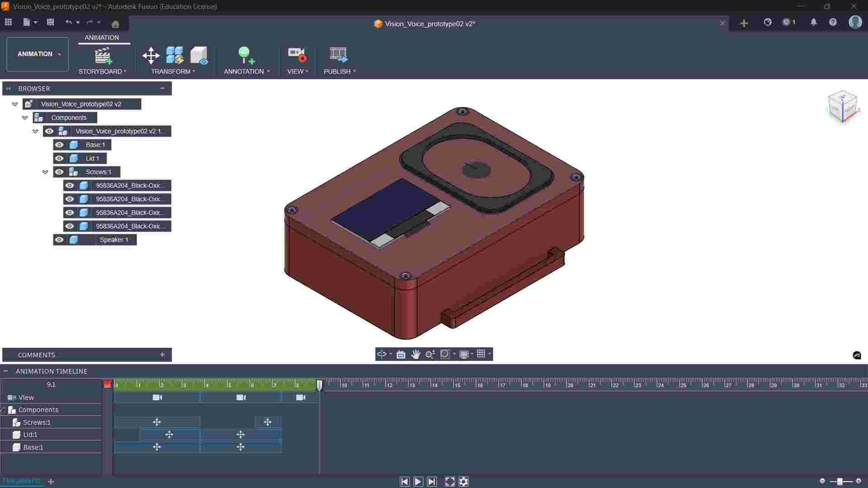
Task: Toggle the View record camera icon
Action: [x=297, y=55]
